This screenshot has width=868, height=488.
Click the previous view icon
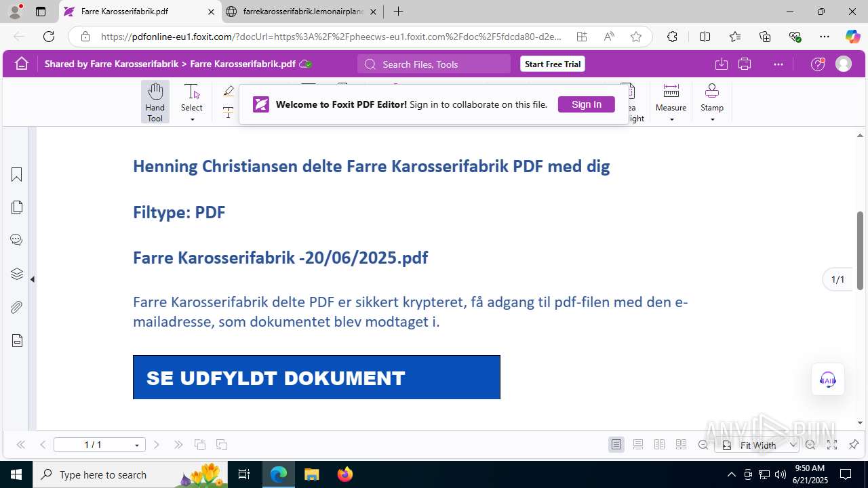(200, 445)
